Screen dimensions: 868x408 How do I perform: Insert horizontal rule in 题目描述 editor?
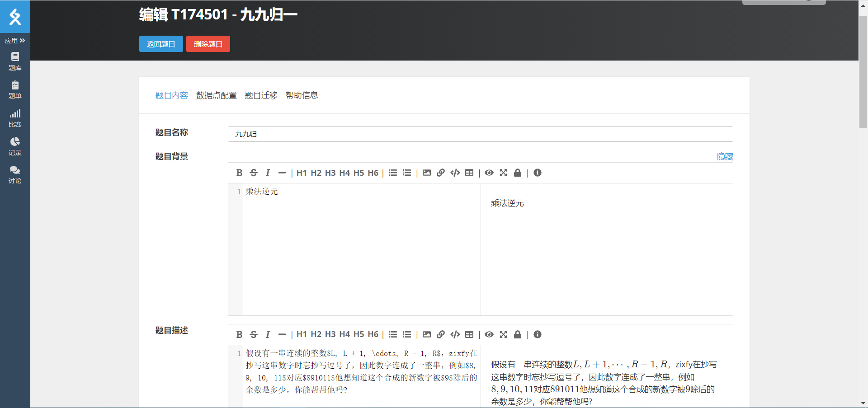(x=282, y=334)
